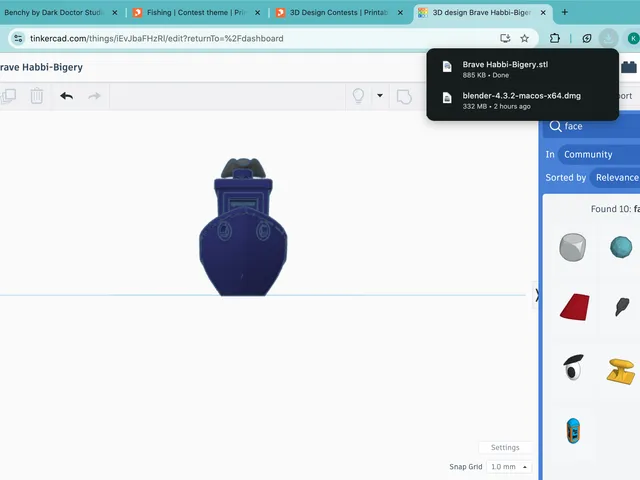This screenshot has height=480, width=640.
Task: Click the Brave Habbi-Bigery design title
Action: click(41, 67)
